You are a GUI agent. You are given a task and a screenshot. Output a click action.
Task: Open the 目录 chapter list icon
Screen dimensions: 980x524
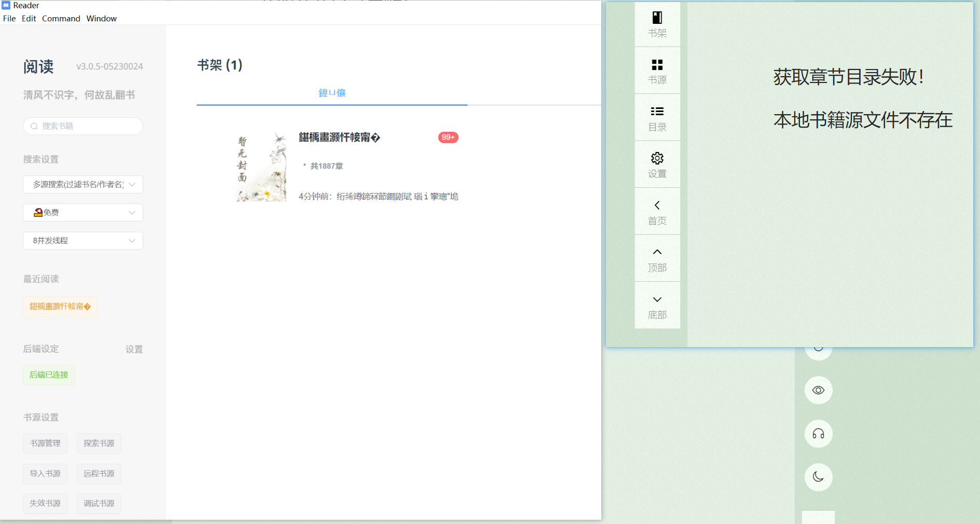coord(657,118)
